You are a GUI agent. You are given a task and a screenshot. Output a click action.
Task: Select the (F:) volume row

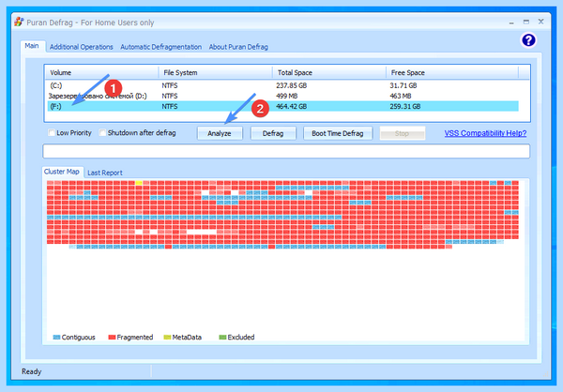click(x=283, y=106)
